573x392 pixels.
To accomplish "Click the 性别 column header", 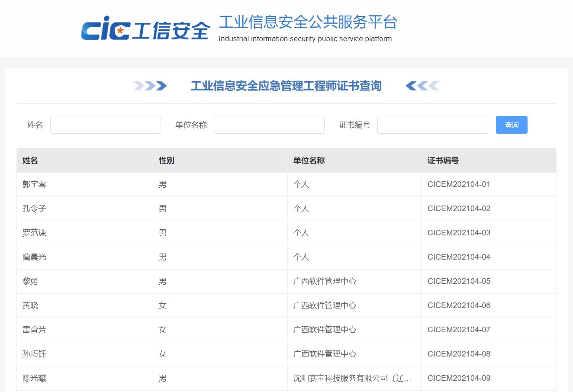I will (x=166, y=161).
